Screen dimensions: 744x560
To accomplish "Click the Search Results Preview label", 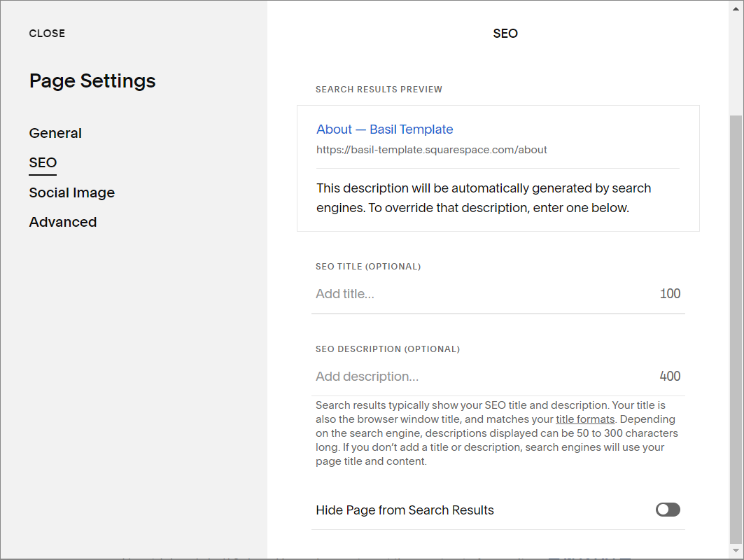I will [379, 90].
